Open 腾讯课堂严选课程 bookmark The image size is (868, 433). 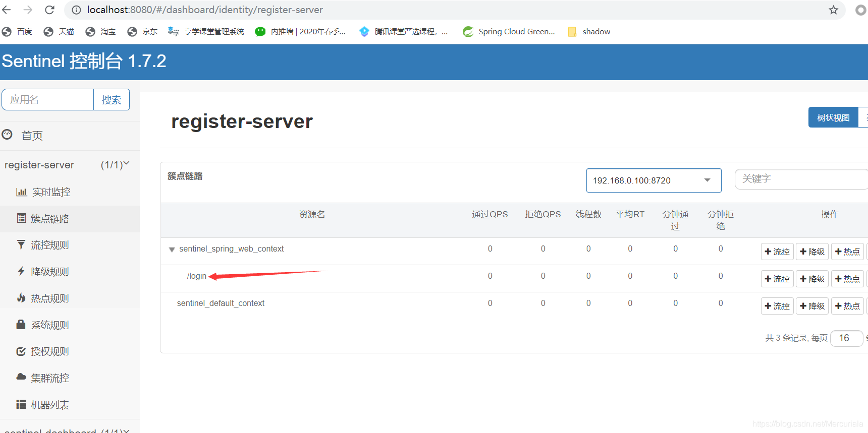[x=403, y=32]
